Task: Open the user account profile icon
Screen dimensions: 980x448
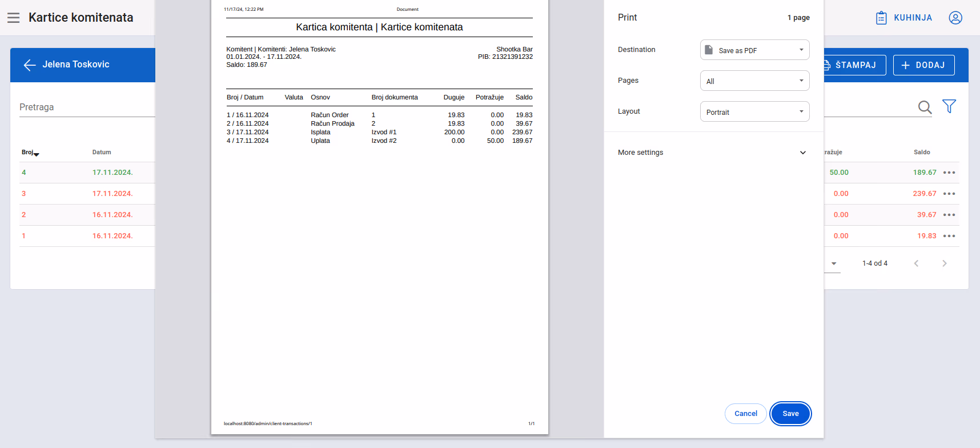Action: click(955, 18)
